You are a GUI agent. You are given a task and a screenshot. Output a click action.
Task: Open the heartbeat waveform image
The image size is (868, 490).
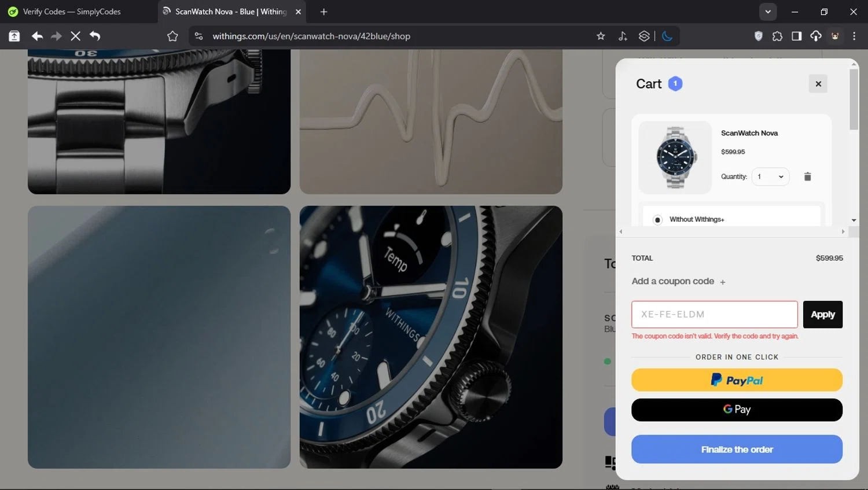(x=431, y=121)
